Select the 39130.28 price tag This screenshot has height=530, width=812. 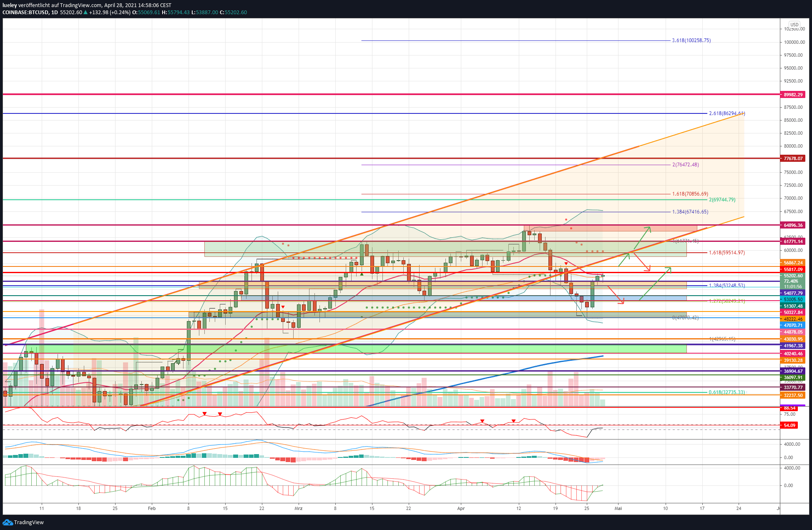click(x=793, y=360)
